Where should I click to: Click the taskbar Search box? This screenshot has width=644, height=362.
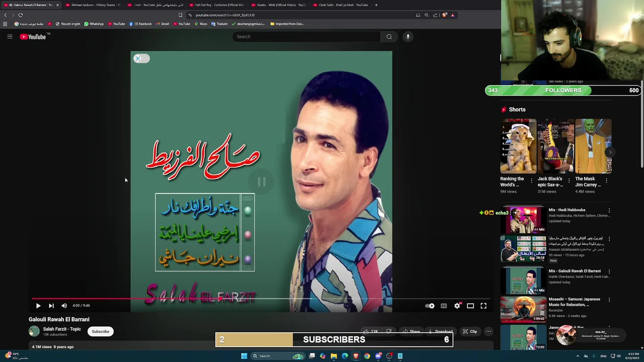pyautogui.click(x=278, y=356)
